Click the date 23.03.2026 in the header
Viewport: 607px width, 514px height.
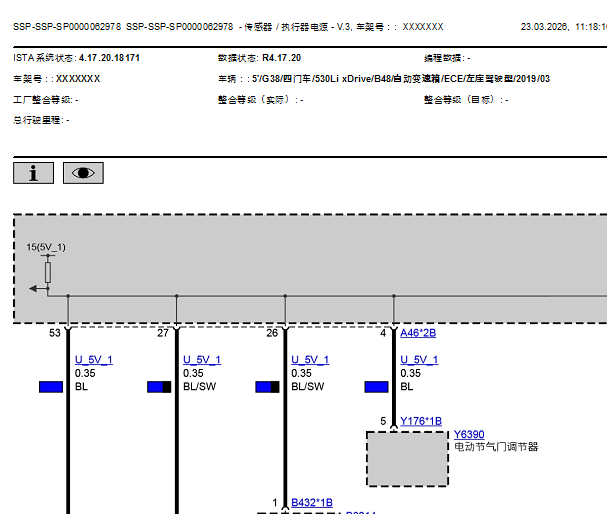[x=544, y=26]
